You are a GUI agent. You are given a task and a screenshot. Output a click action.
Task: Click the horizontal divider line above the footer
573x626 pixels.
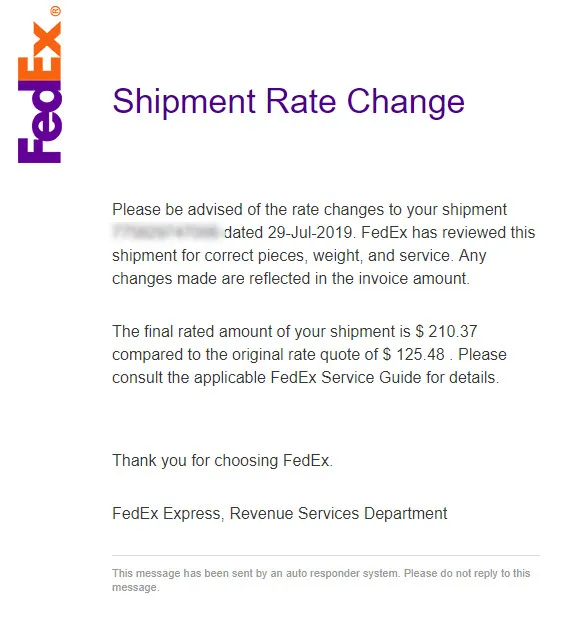click(x=326, y=555)
